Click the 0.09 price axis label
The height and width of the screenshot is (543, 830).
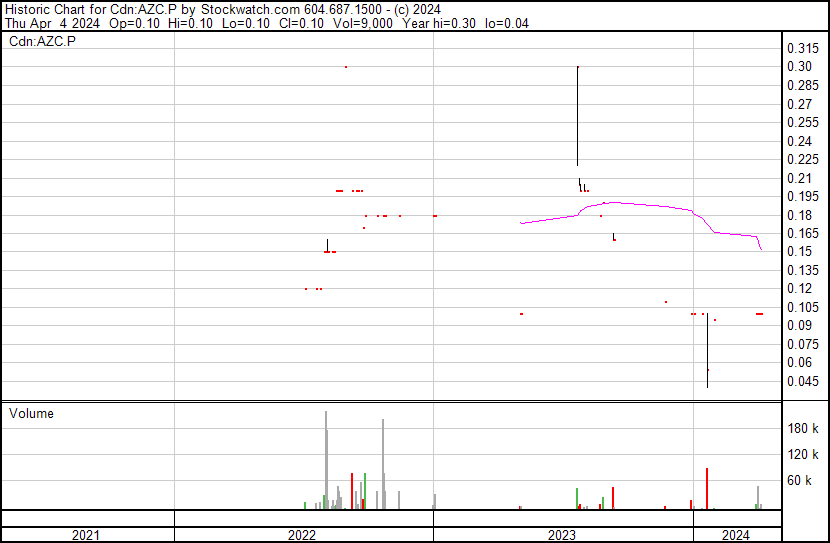(799, 325)
